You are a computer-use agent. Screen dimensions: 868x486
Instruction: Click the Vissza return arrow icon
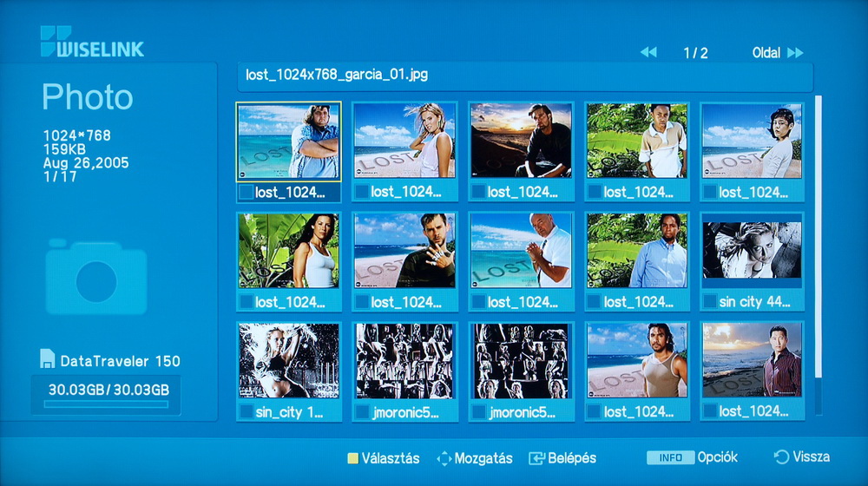click(781, 457)
